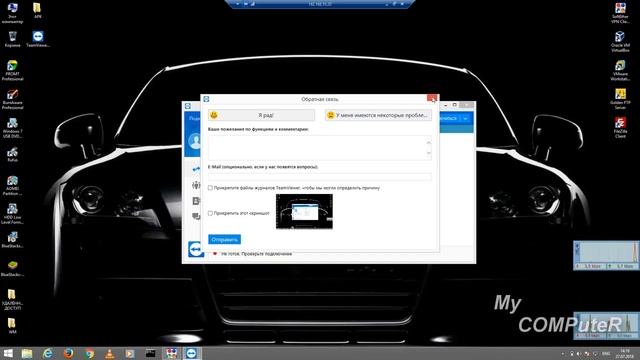The image size is (640, 360).
Task: Launch Internet Explorer from the taskbar
Action: coord(48,353)
